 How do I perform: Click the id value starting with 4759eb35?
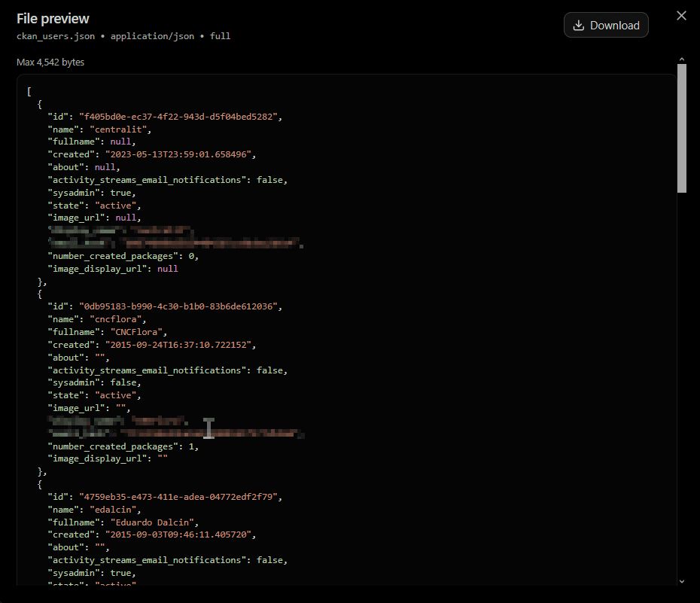pyautogui.click(x=178, y=497)
